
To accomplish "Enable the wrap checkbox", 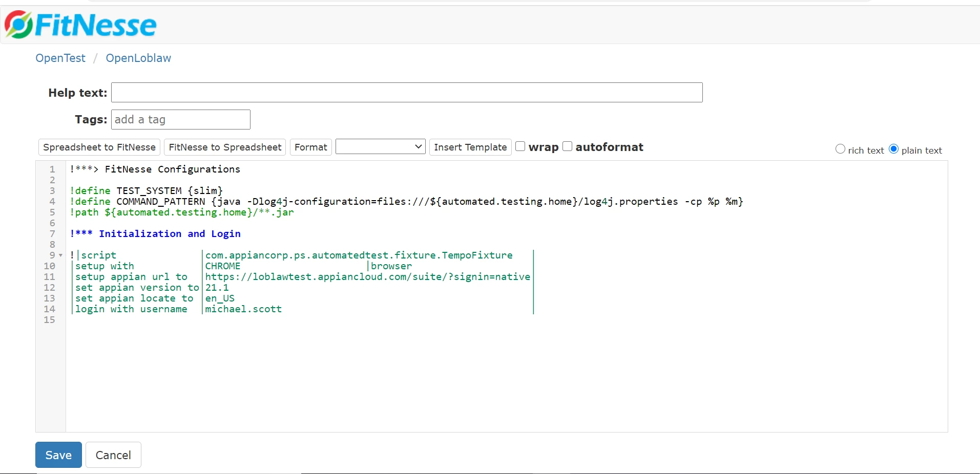I will (x=520, y=146).
